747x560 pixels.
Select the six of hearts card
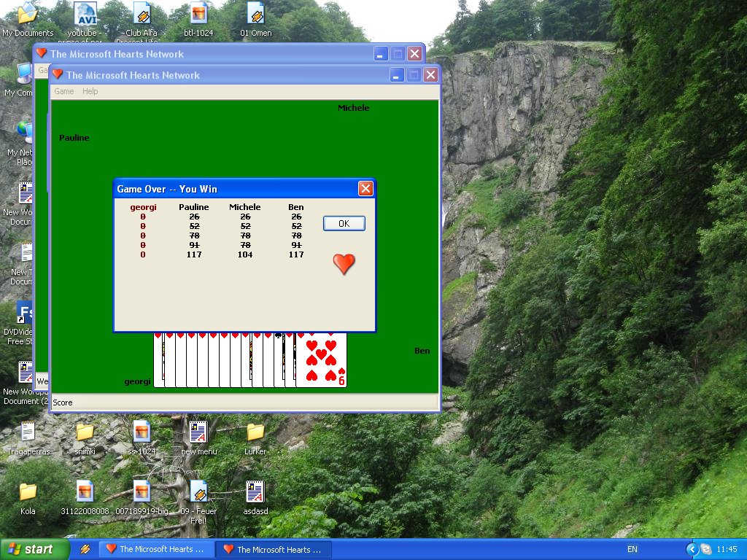click(322, 359)
